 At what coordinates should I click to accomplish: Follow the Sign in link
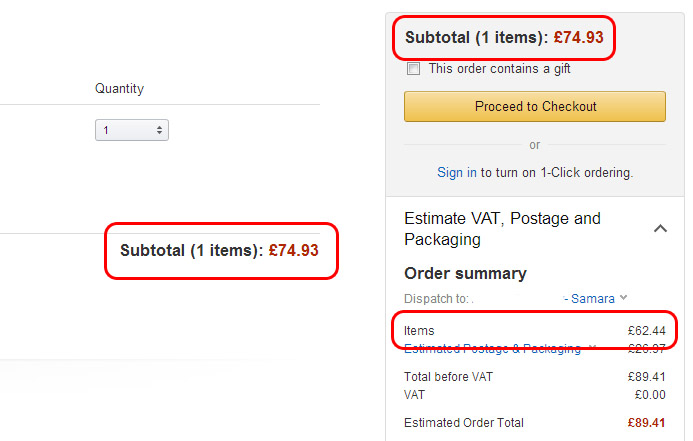coord(457,172)
